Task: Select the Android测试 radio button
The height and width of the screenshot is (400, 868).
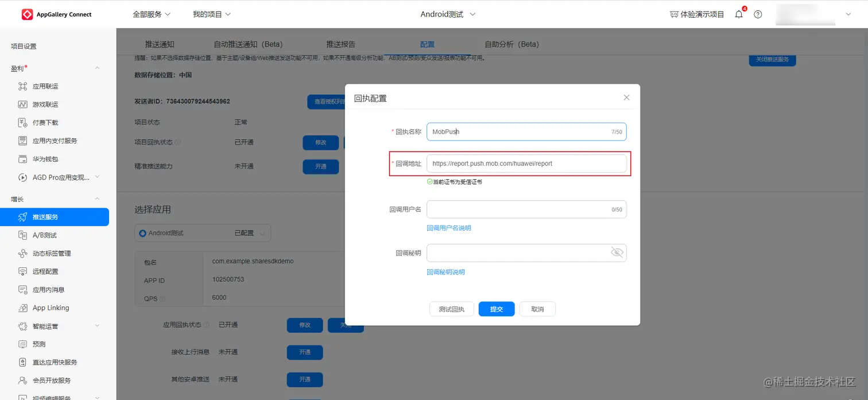Action: pos(143,234)
